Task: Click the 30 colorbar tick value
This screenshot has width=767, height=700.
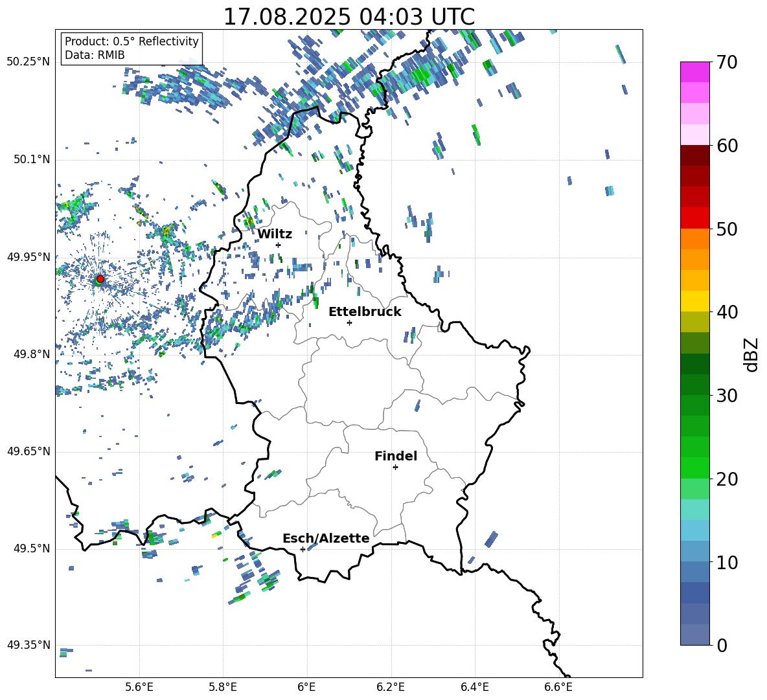Action: point(727,396)
